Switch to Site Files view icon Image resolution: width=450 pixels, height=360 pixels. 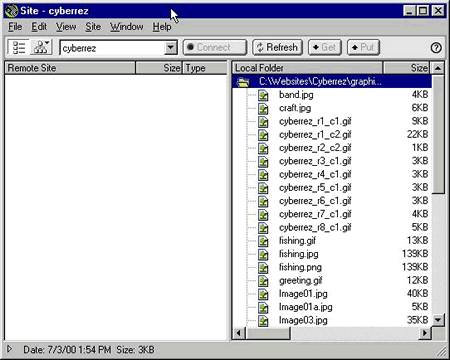[x=19, y=47]
